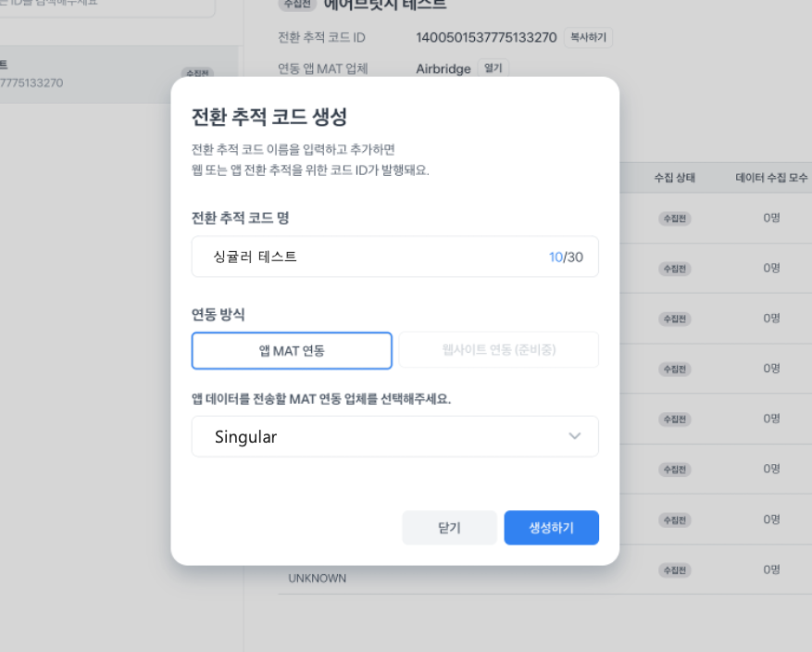Screen dimensions: 812x652
Task: Click the 10/30 character counter
Action: click(x=566, y=257)
